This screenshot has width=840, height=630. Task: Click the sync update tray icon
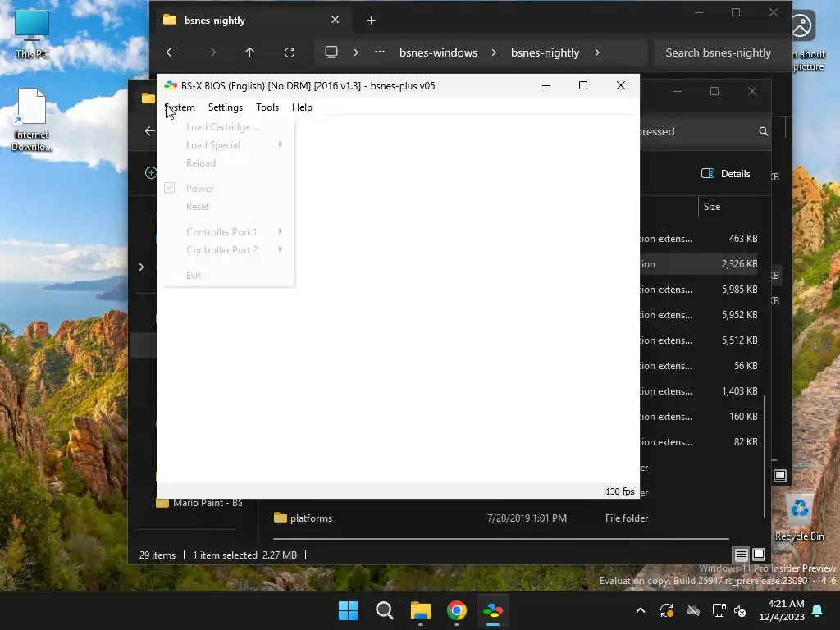666,610
